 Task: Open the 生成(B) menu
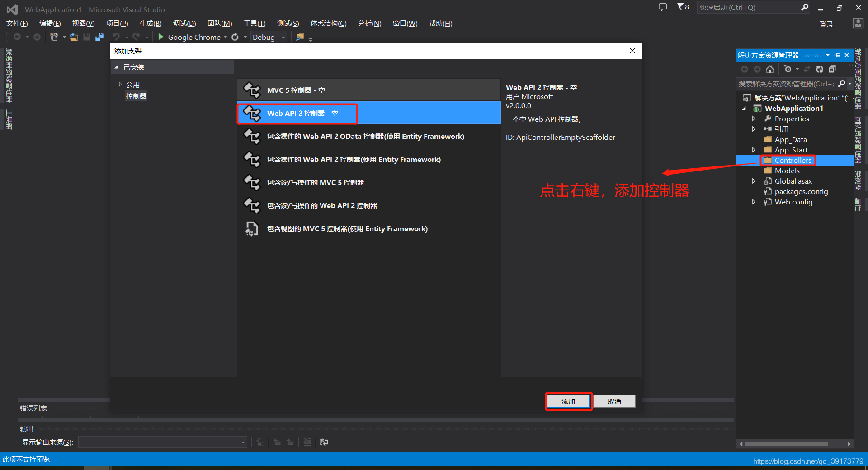point(151,24)
